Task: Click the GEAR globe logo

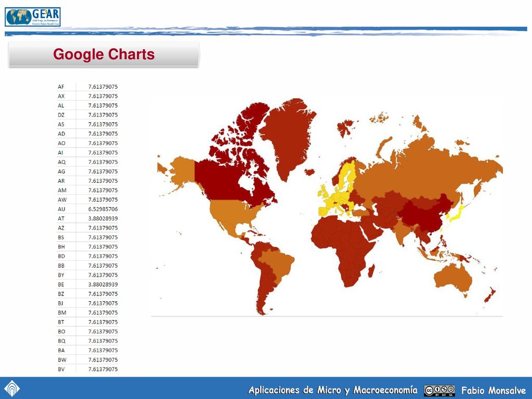Action: [x=33, y=17]
